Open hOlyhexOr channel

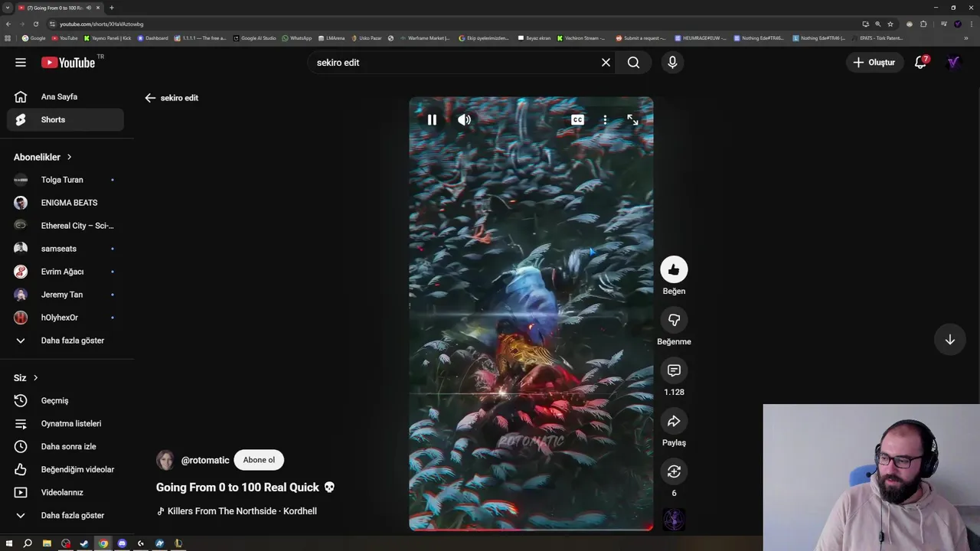coord(66,318)
